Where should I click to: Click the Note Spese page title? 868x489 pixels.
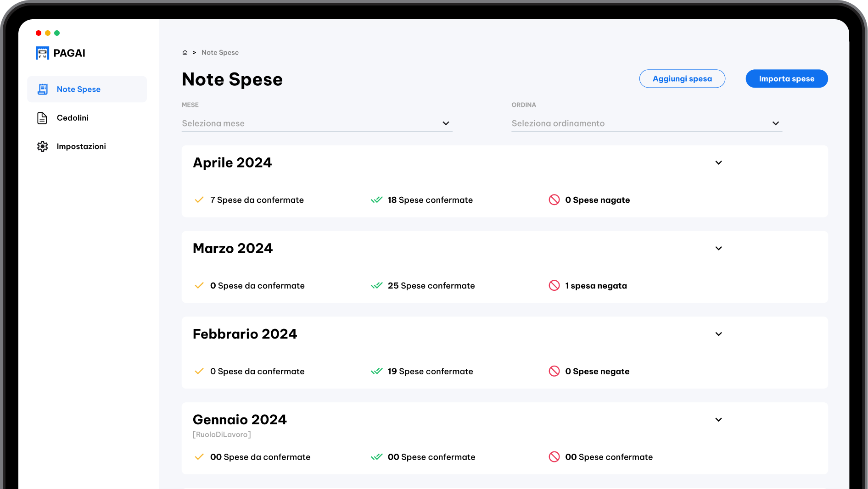point(232,79)
